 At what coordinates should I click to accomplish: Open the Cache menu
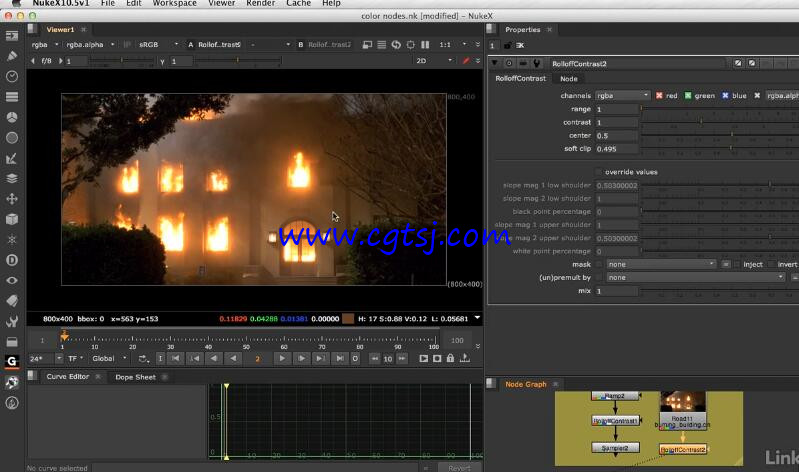(299, 4)
